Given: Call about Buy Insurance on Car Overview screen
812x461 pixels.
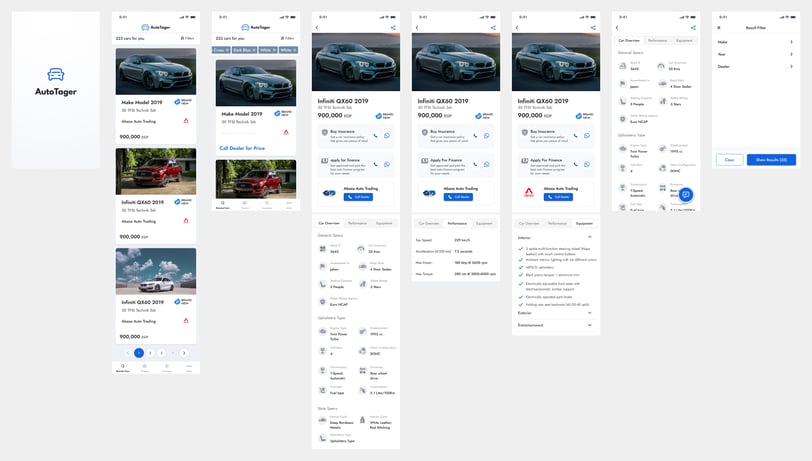Looking at the screenshot, I should coord(375,136).
